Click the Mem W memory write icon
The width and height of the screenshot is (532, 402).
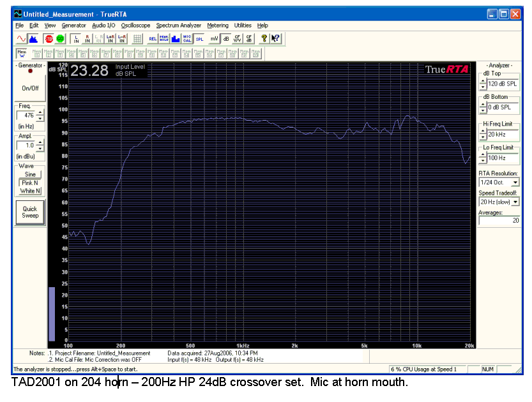22,53
